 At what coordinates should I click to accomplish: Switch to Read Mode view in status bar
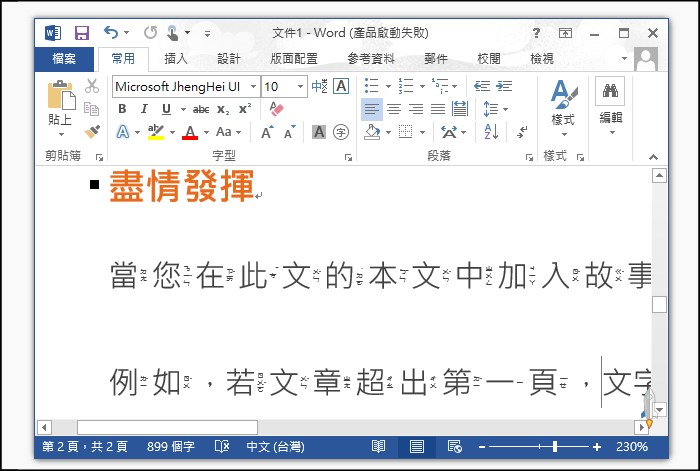point(379,446)
